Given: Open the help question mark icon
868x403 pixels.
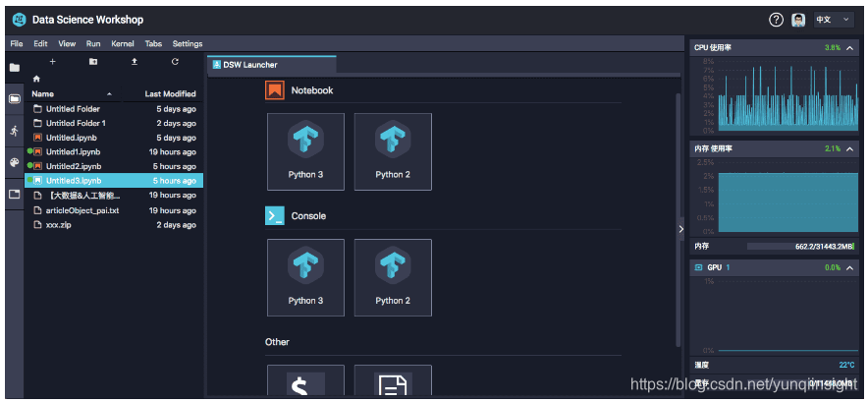Looking at the screenshot, I should (x=776, y=20).
